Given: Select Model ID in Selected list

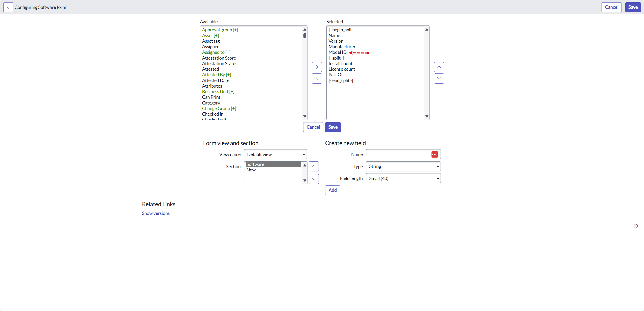Looking at the screenshot, I should [337, 52].
